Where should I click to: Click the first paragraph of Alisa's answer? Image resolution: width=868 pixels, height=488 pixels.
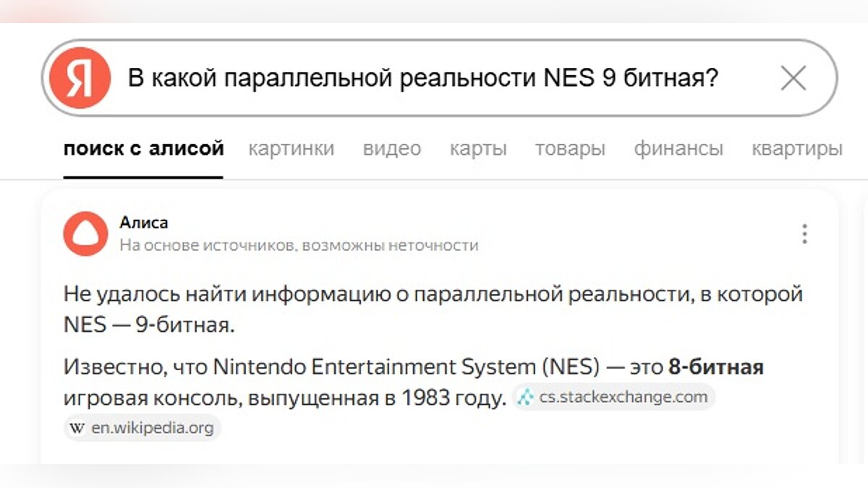pos(433,309)
